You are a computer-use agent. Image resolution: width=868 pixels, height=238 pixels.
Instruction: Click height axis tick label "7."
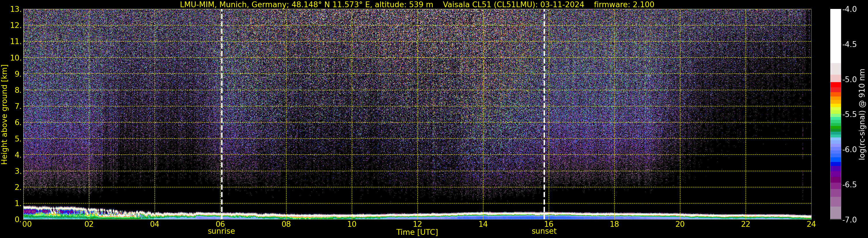coord(18,106)
